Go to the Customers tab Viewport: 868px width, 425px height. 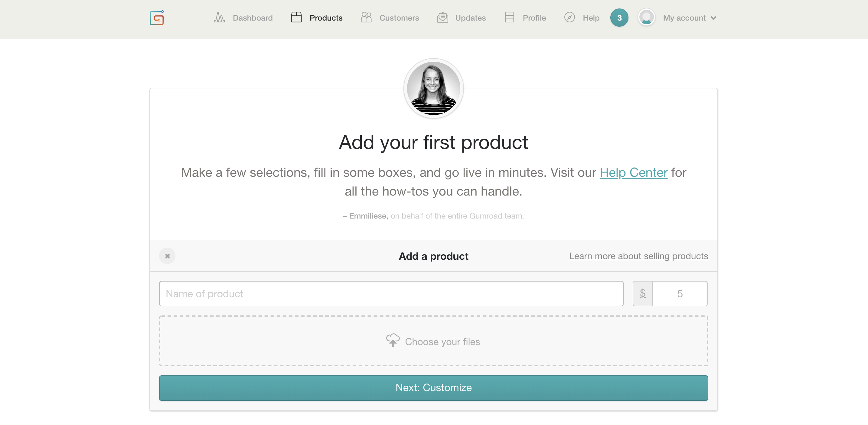[x=399, y=18]
